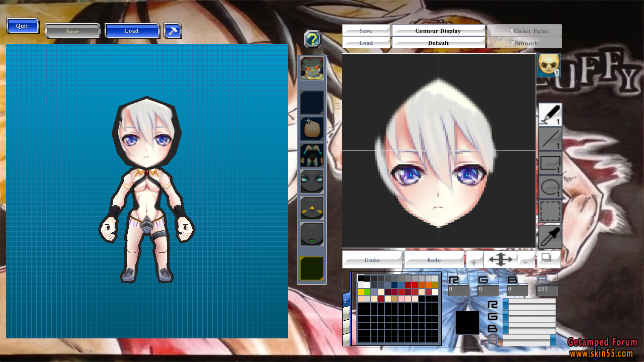This screenshot has height=362, width=644.
Task: Click the G value input field
Action: coord(488,291)
